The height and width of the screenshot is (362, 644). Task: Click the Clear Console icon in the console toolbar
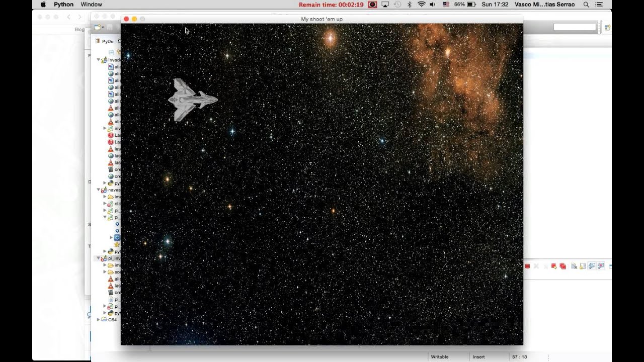click(x=574, y=266)
